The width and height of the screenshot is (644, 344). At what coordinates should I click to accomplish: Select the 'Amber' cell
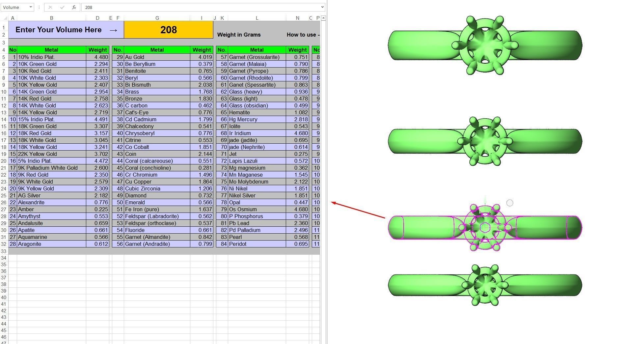click(51, 209)
